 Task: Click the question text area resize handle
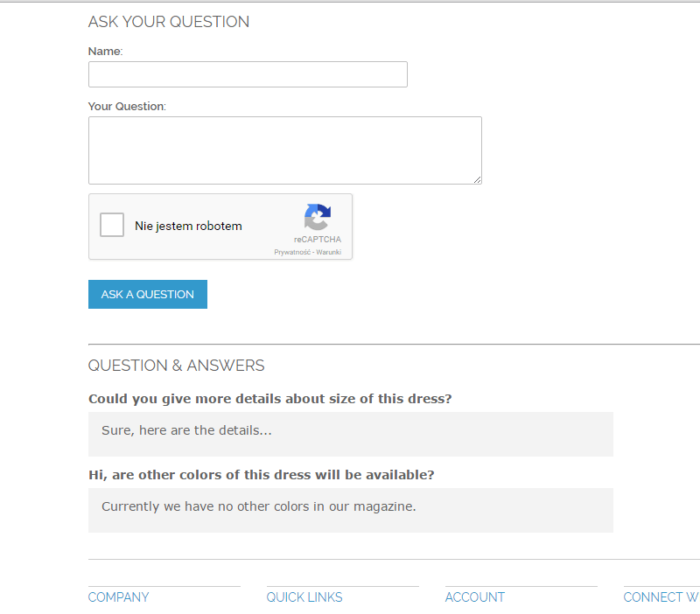click(x=477, y=179)
